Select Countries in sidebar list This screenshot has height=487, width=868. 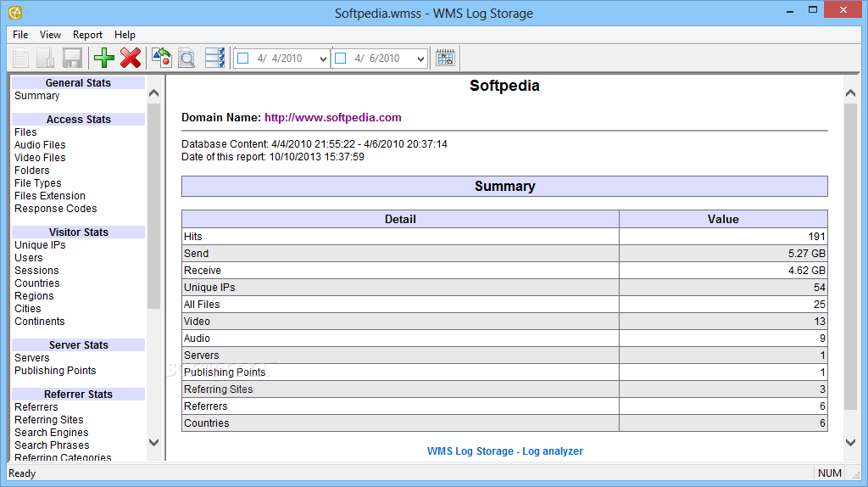(37, 283)
